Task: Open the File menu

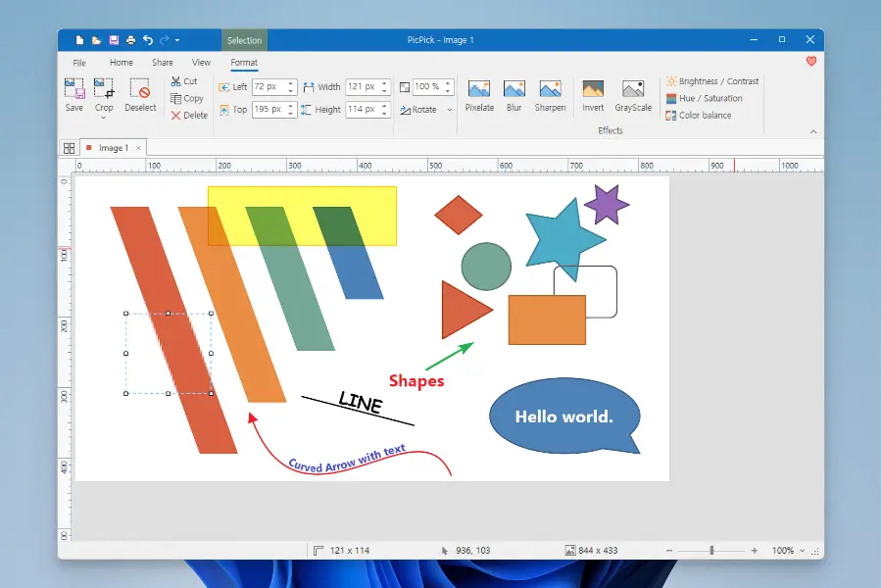Action: 79,63
